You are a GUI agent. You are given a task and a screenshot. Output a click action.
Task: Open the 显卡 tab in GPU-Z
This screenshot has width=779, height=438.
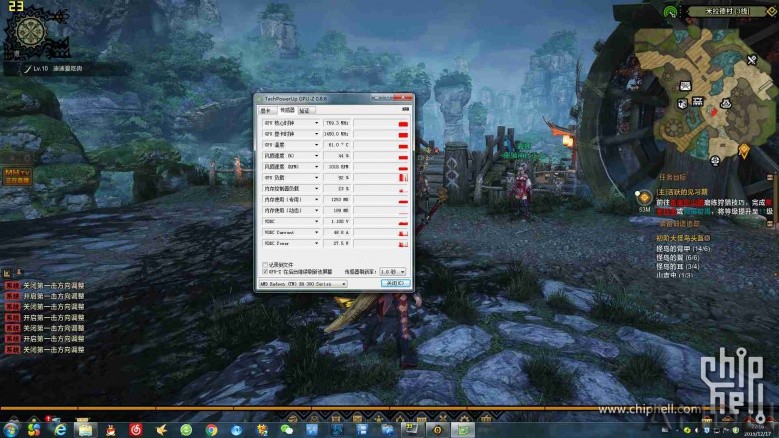(x=266, y=111)
